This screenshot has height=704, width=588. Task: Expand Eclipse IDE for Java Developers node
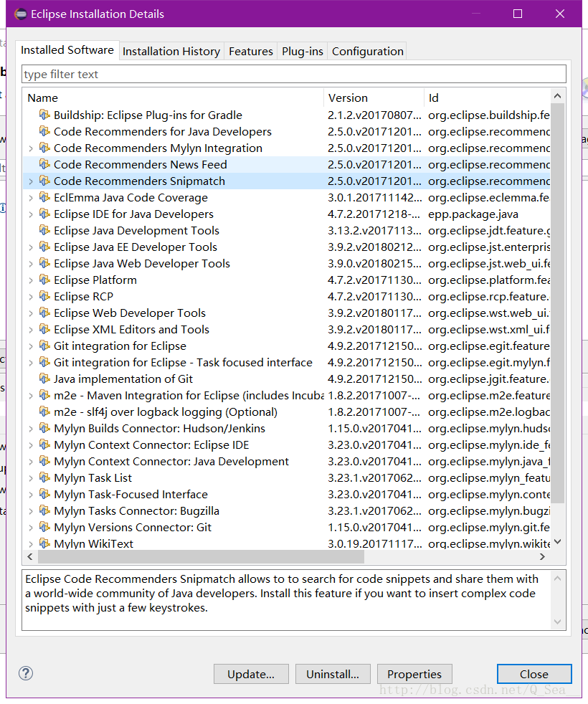click(x=31, y=214)
